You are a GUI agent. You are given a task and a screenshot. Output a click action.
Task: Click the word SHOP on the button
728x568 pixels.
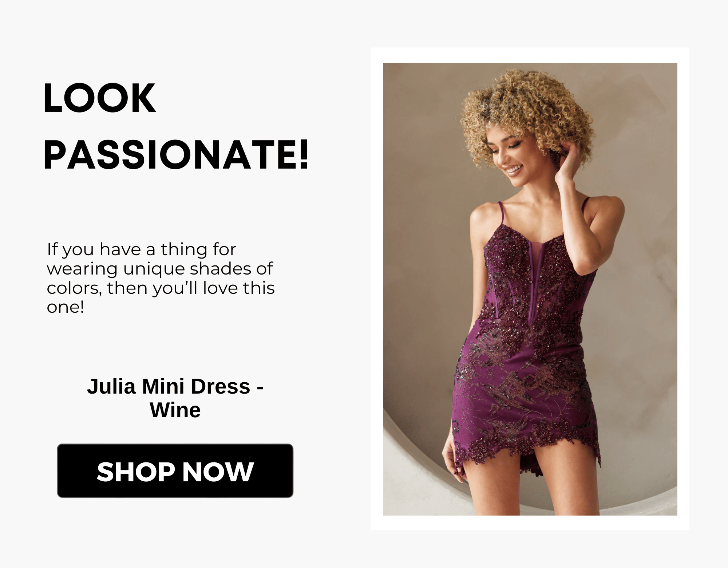click(135, 472)
